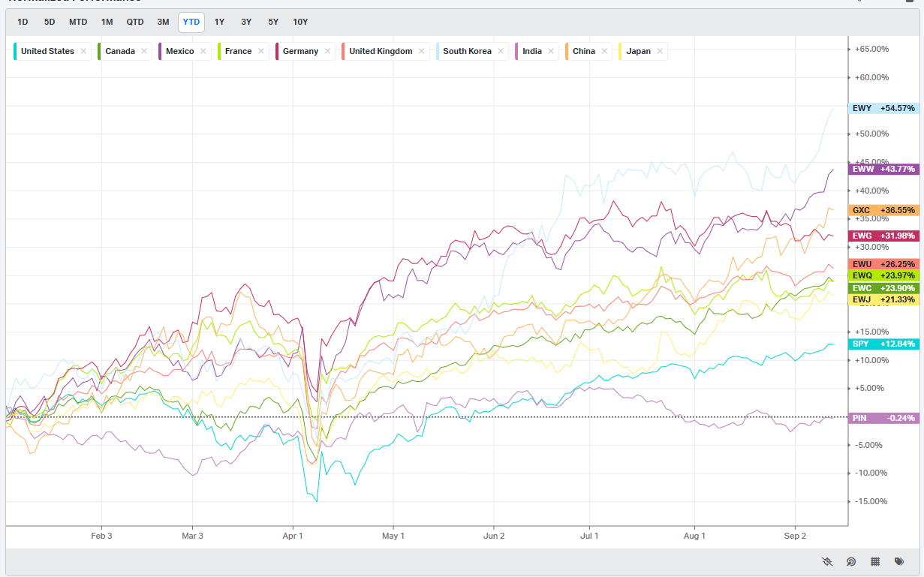Click the Japan legend label
The width and height of the screenshot is (924, 577).
(x=638, y=51)
